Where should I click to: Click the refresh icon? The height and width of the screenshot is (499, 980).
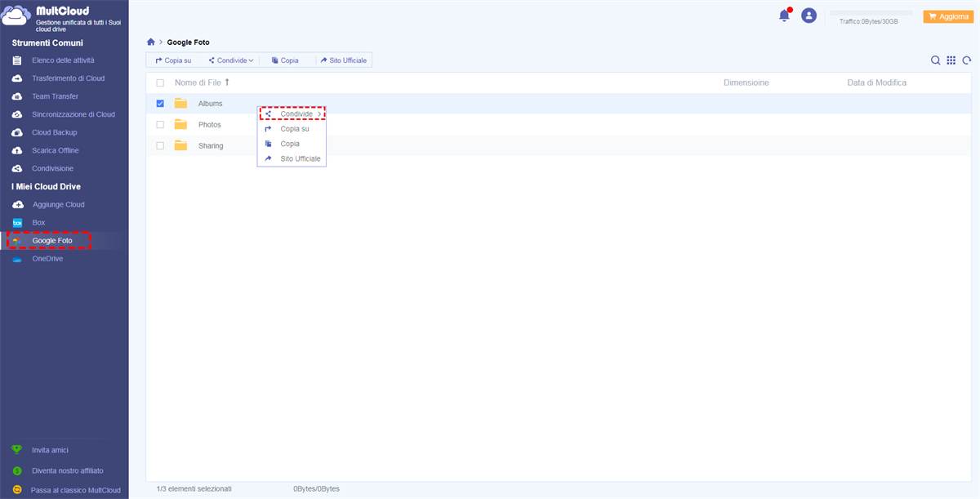point(967,60)
